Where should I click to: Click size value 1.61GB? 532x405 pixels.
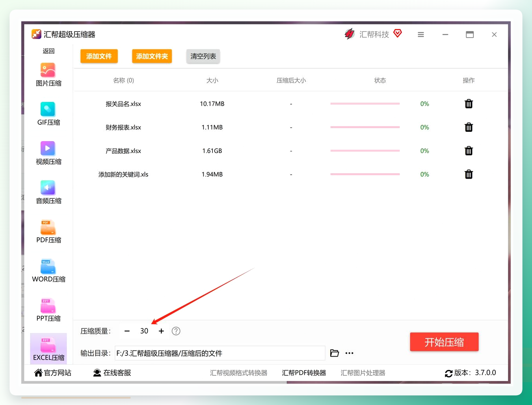[212, 151]
